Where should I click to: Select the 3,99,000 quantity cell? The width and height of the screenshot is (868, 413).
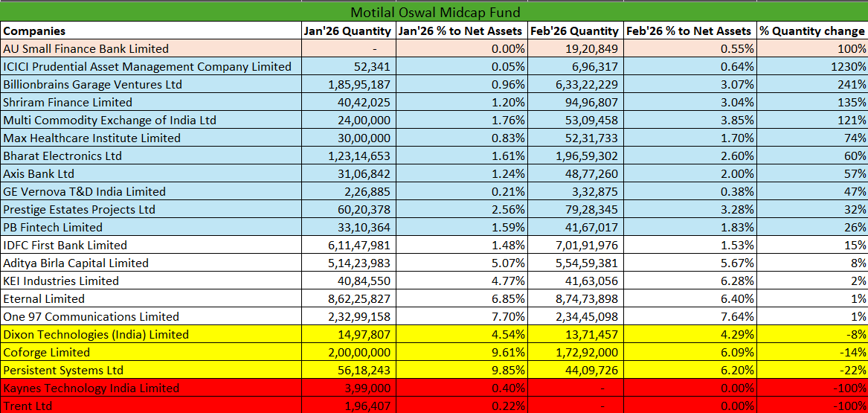(348, 388)
